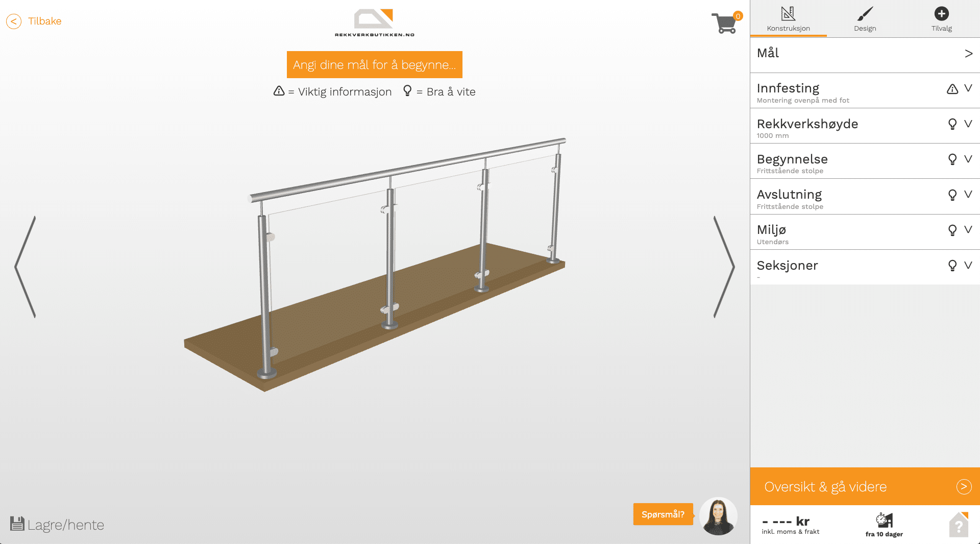Go back using the Tilbake link
The width and height of the screenshot is (980, 544).
click(34, 21)
